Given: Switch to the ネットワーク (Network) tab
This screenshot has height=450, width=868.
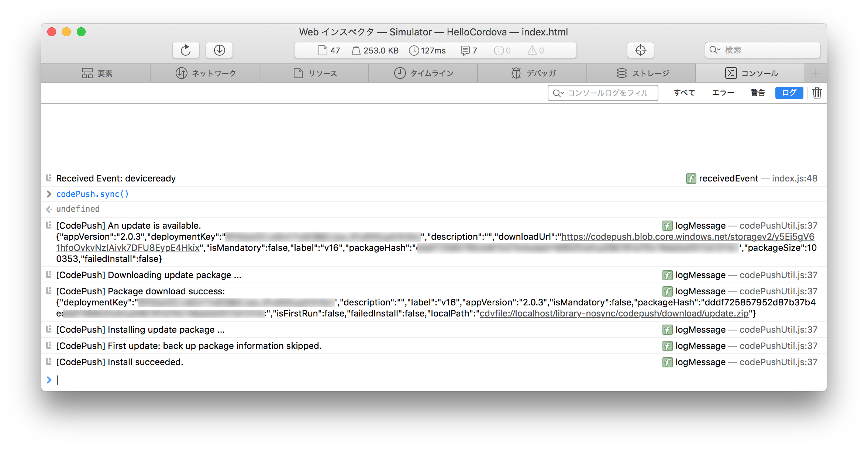Looking at the screenshot, I should (205, 73).
